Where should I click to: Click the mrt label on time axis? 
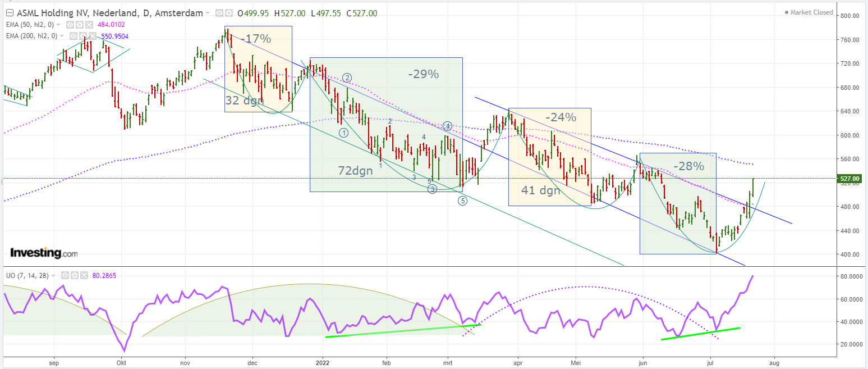(x=448, y=363)
